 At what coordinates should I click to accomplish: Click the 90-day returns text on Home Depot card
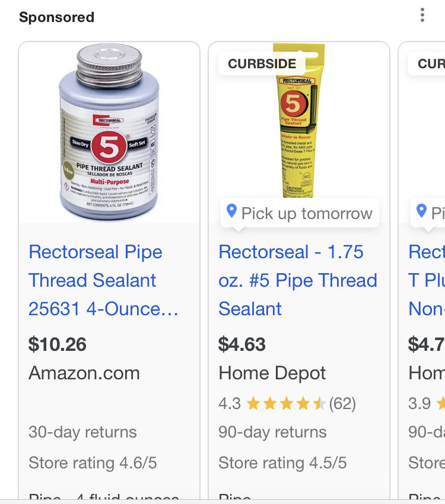click(x=272, y=432)
